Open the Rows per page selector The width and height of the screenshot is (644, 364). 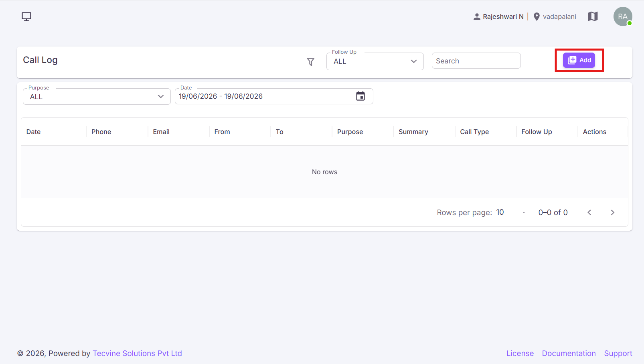[x=510, y=212]
